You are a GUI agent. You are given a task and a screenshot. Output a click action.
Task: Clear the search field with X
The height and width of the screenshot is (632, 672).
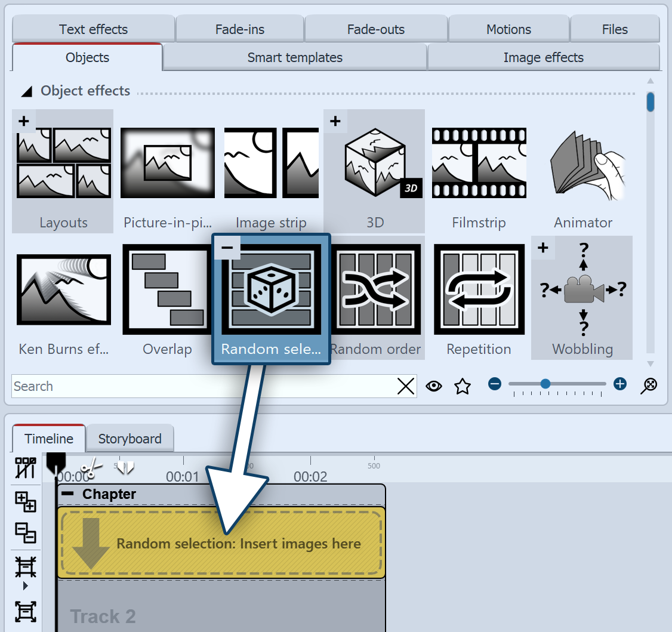[x=406, y=386]
